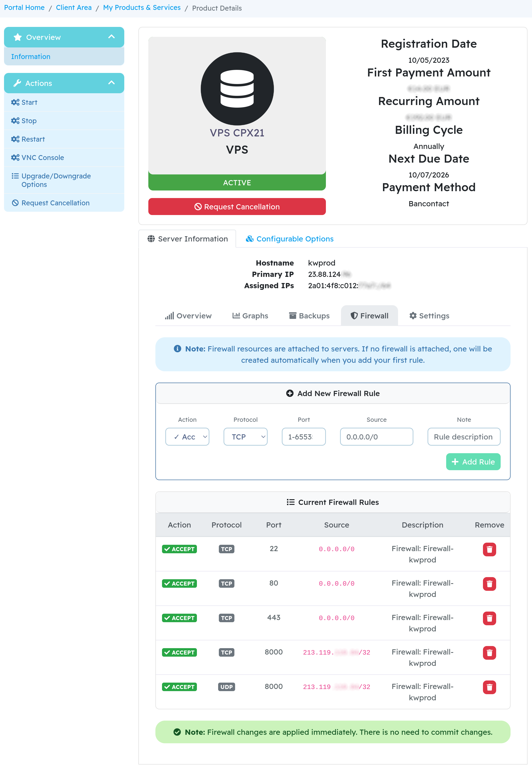Focus the Source input field
The width and height of the screenshot is (532, 769).
376,437
